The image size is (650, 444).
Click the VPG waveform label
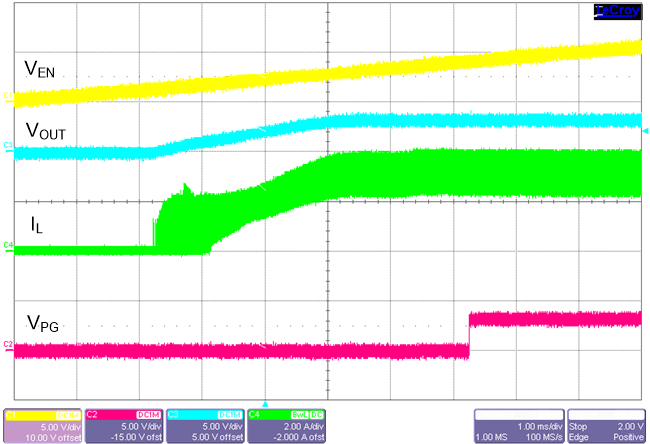point(44,323)
